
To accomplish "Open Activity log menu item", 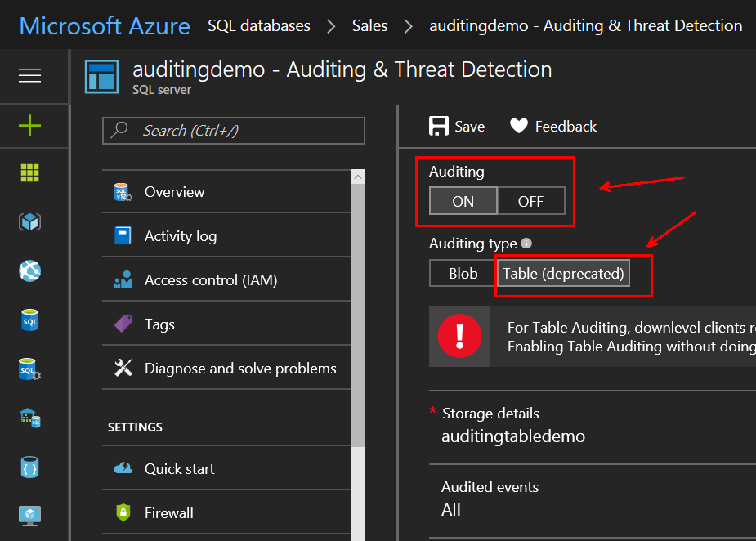I will point(226,236).
